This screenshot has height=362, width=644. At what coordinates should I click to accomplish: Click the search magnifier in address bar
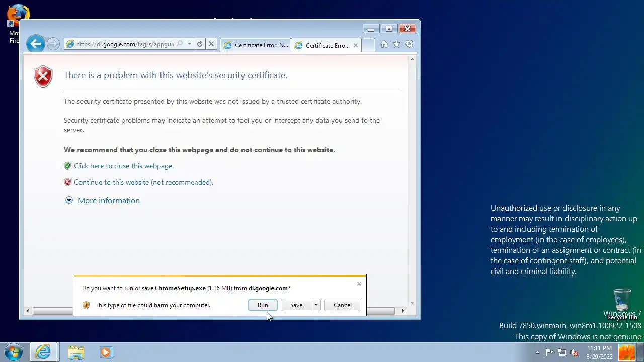coord(179,44)
